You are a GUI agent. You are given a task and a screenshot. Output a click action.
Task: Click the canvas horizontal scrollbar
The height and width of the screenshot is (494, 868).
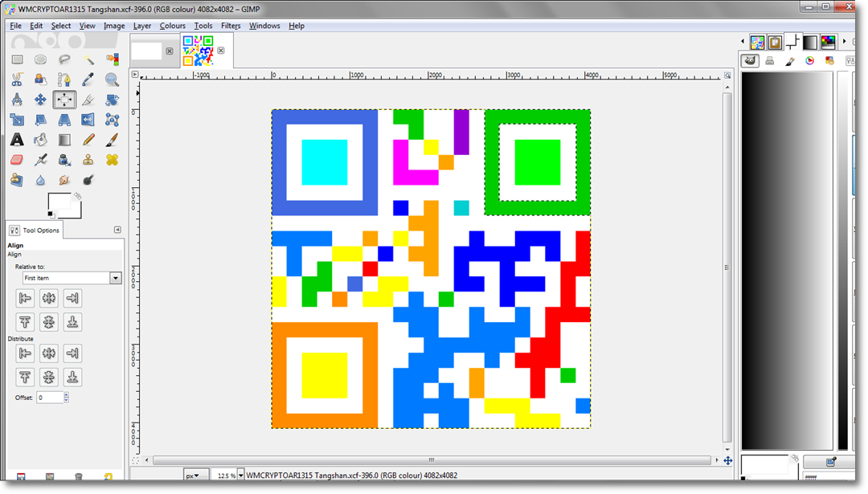click(432, 460)
